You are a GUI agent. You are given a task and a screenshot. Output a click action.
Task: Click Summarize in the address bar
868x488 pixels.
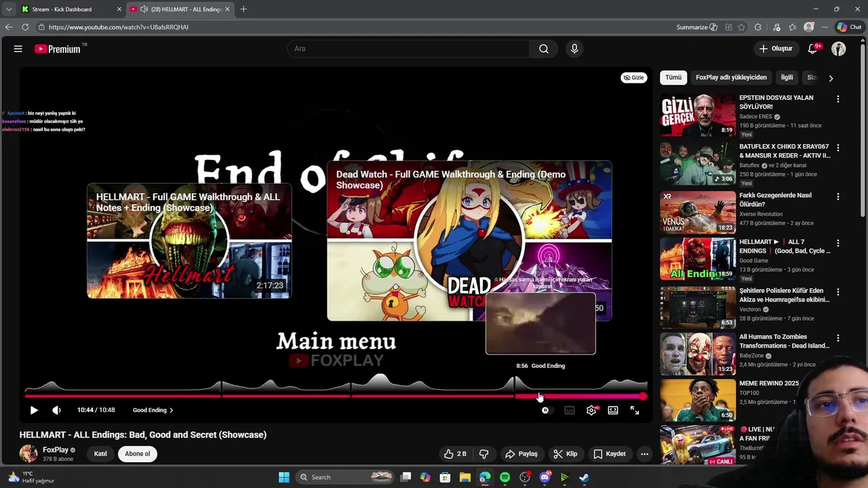click(696, 27)
